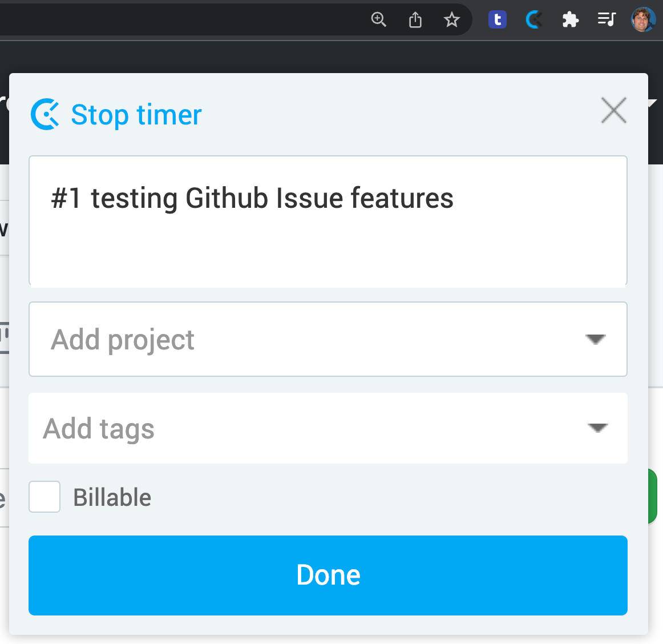
Task: Open the Chrome profile avatar
Action: [642, 19]
